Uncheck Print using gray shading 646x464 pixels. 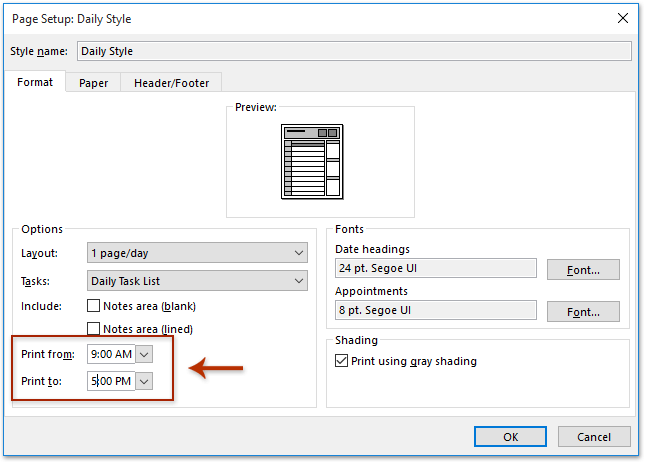pos(341,361)
